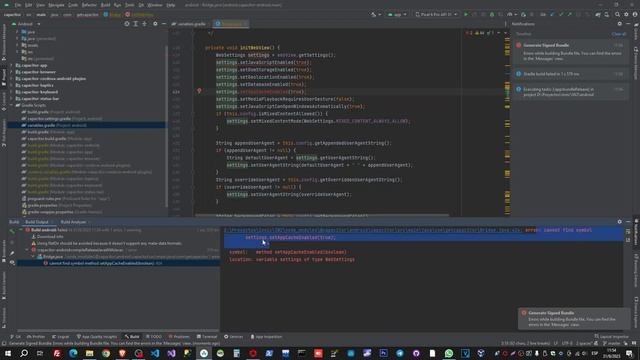The width and height of the screenshot is (640, 360).
Task: Hide the Notifications panel
Action: pos(629,24)
